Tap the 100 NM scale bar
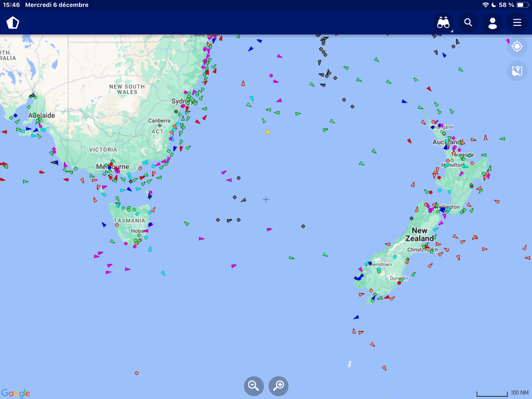Screen dimensions: 532x399 click(x=502, y=393)
